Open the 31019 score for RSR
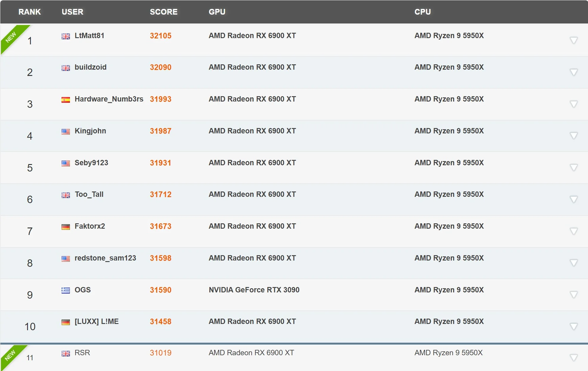Viewport: 588px width, 371px height. tap(161, 353)
